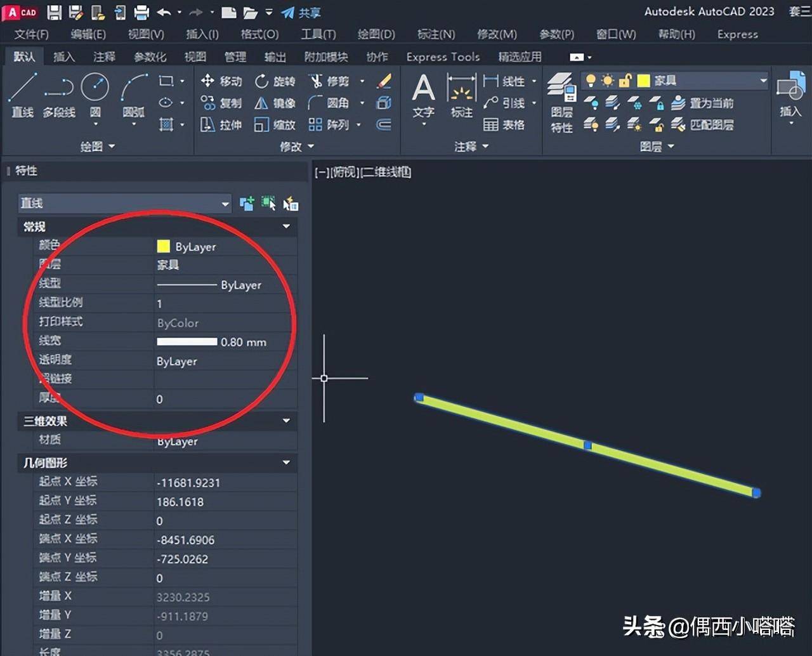Click the 镜像 (Mirror) tool
The image size is (812, 656).
[275, 103]
